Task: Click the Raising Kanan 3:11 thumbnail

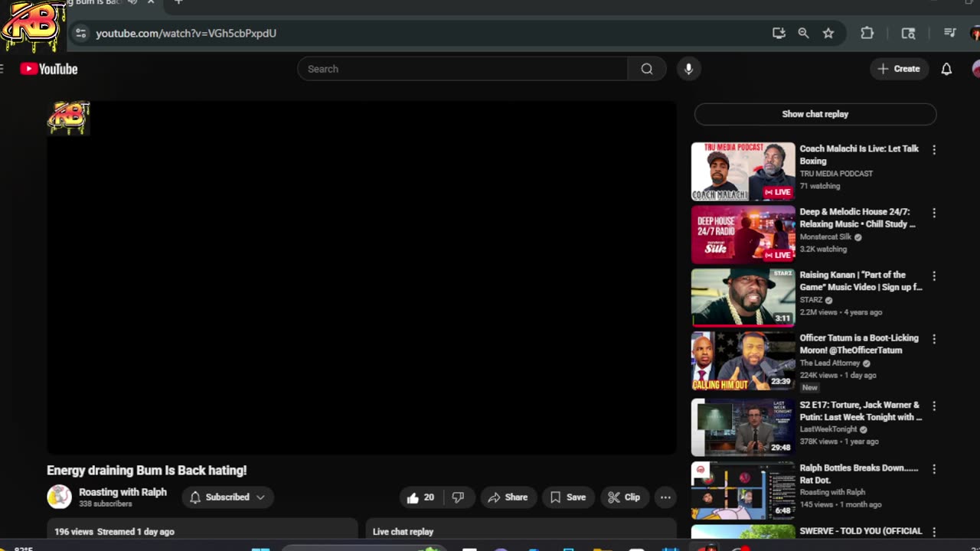Action: click(743, 298)
